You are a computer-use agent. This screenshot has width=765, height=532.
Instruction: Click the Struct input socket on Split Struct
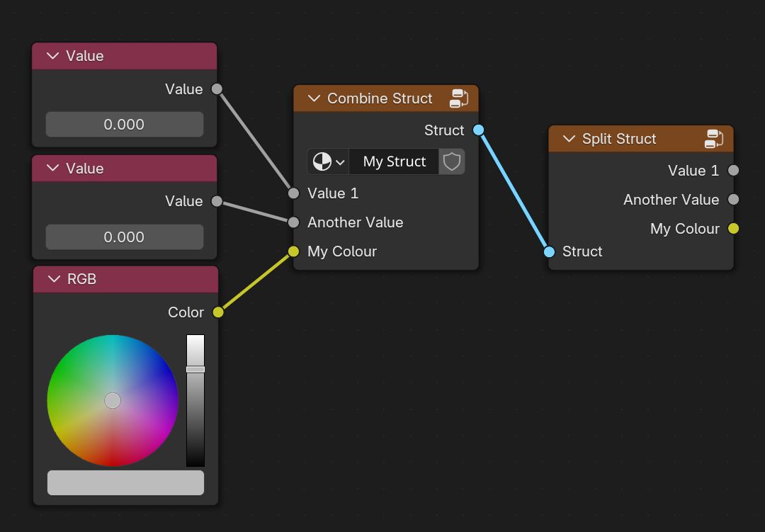pyautogui.click(x=549, y=252)
